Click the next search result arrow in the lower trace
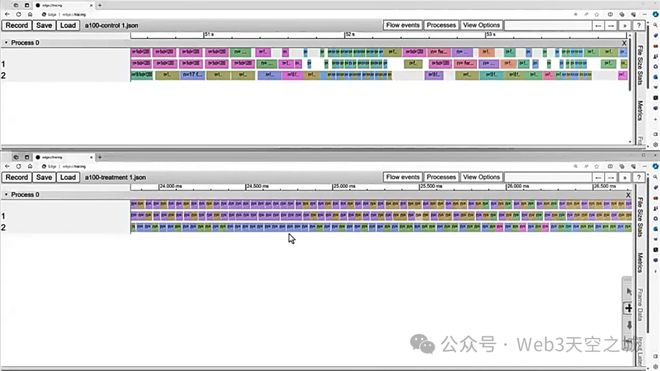Image resolution: width=660 pixels, height=371 pixels. 611,177
